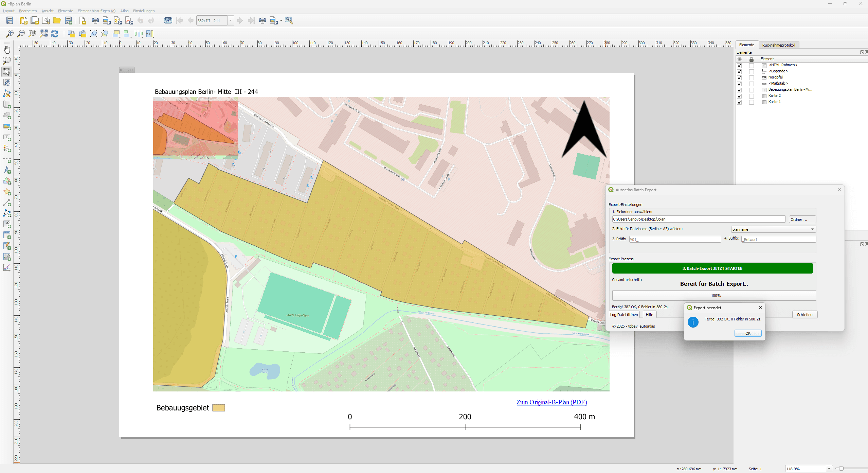
Task: Open the Raise items dropdown
Action: 116,34
